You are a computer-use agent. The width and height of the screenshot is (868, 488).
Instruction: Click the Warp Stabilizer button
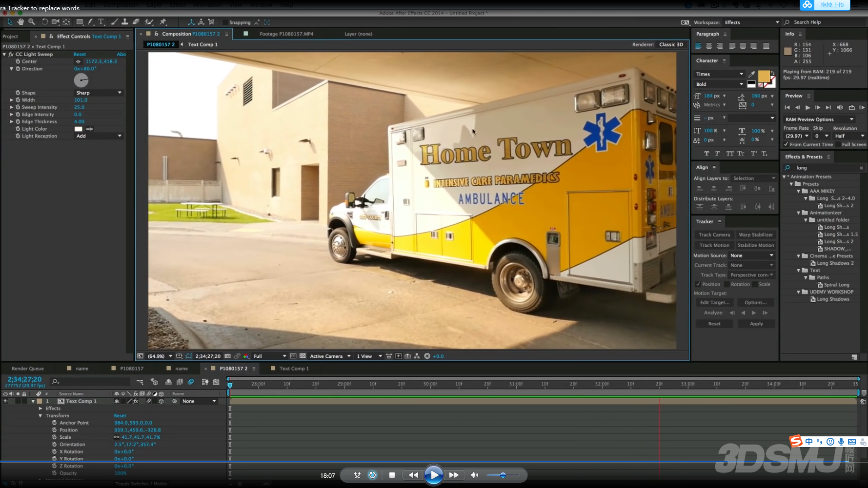coord(756,234)
